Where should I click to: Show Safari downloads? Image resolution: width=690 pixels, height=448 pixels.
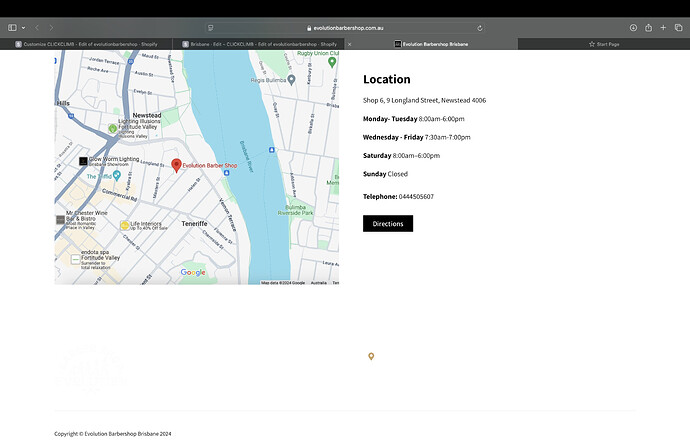[633, 28]
